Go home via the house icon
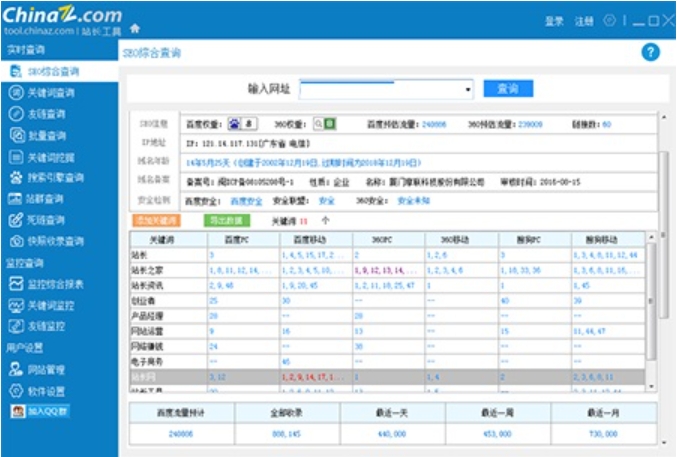Screen dimensions: 678x457 tap(135, 28)
